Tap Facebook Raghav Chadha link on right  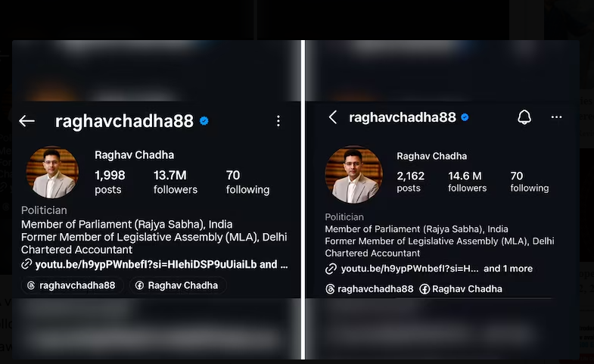[x=461, y=289]
